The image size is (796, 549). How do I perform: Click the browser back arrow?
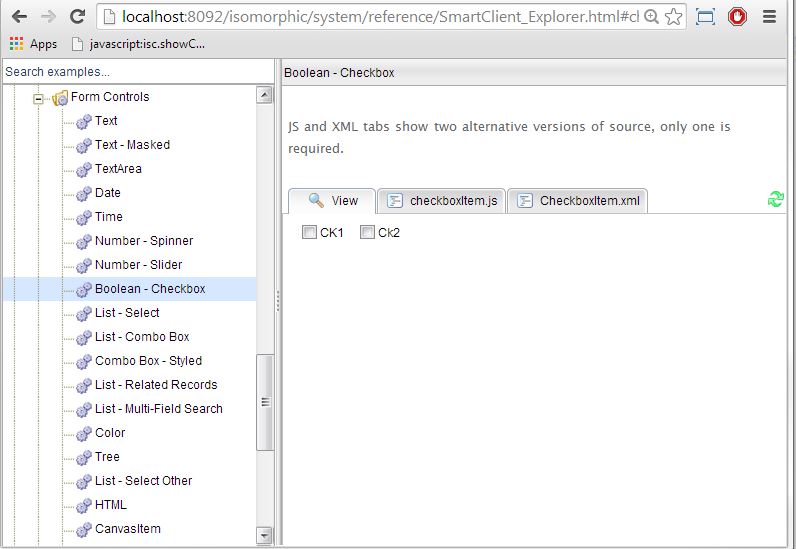19,17
